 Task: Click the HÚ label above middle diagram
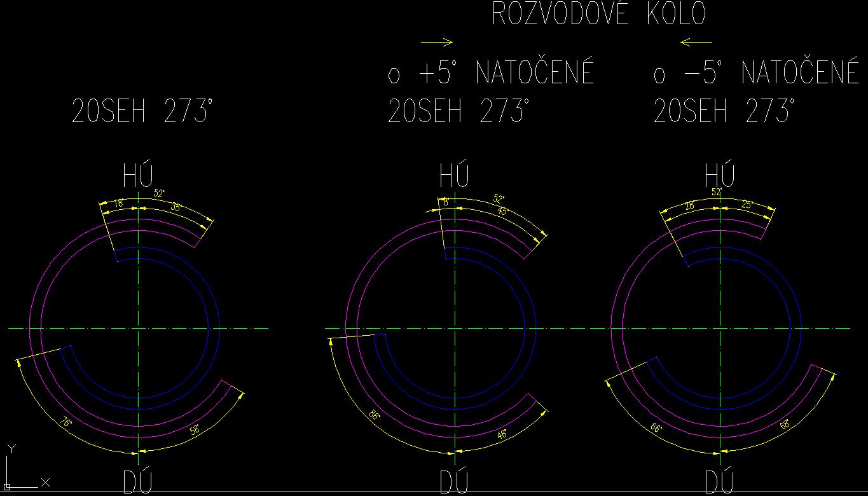coord(455,176)
